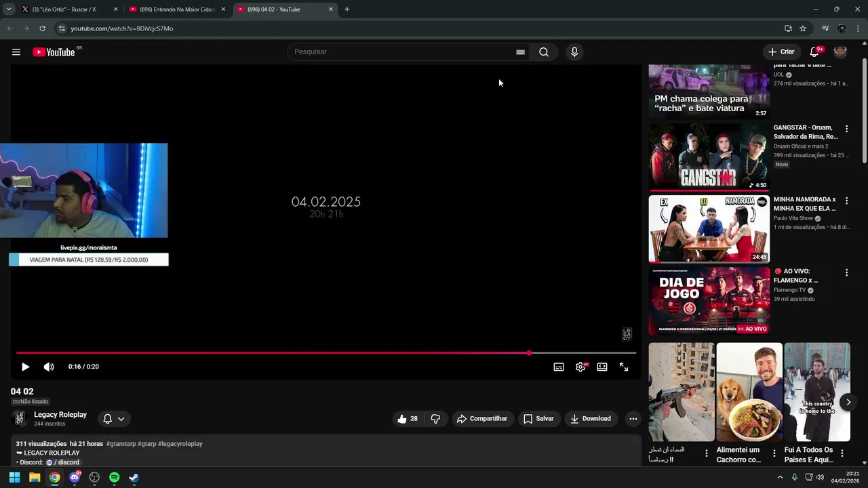Open the tab search dropdown arrow

(9, 9)
